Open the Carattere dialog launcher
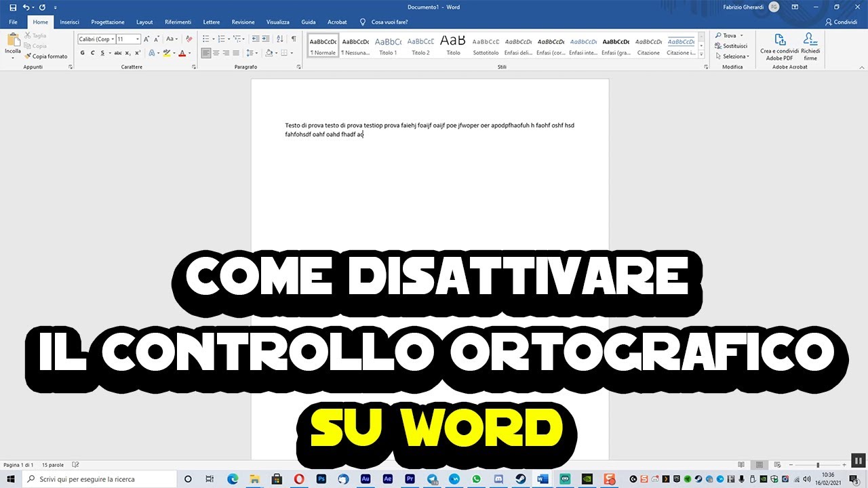 (x=194, y=67)
